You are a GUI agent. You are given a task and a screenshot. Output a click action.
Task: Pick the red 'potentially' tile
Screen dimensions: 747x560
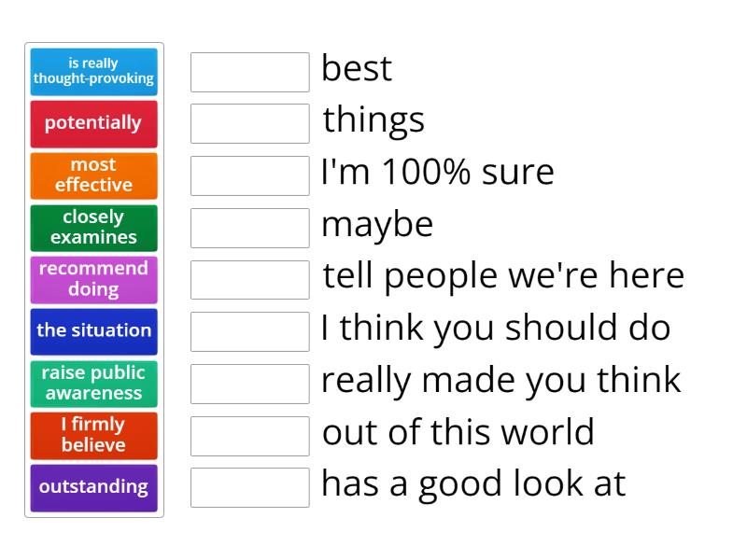[94, 124]
